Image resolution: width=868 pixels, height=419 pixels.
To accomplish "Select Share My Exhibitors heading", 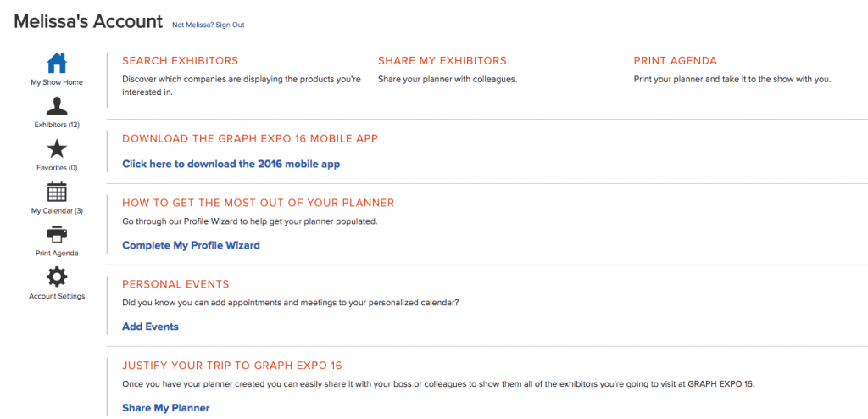I will pos(442,61).
